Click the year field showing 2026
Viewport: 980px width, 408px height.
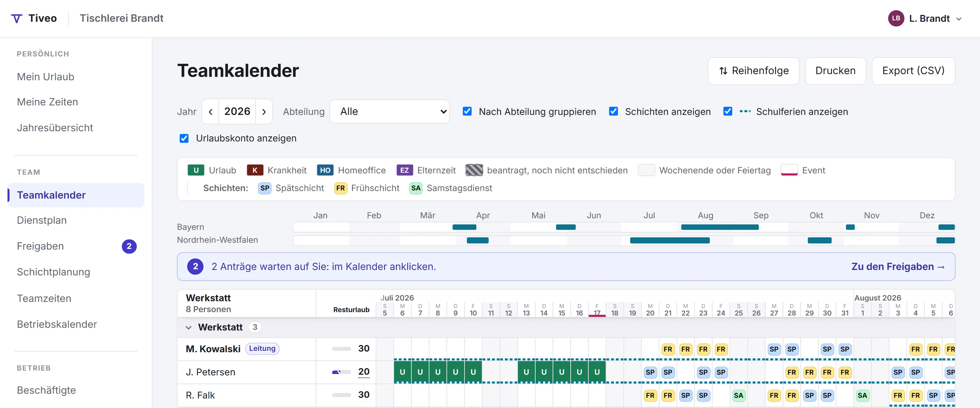point(237,112)
